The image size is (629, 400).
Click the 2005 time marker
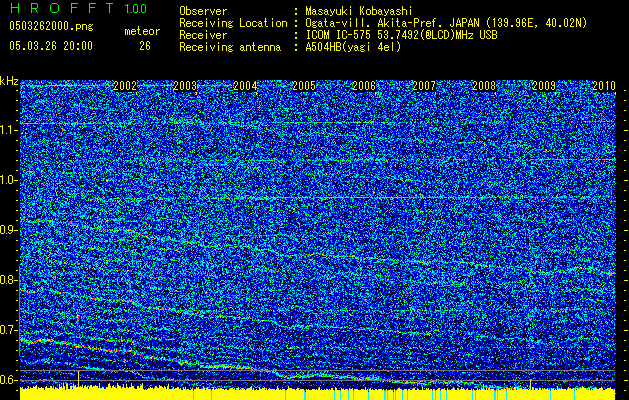(x=304, y=86)
